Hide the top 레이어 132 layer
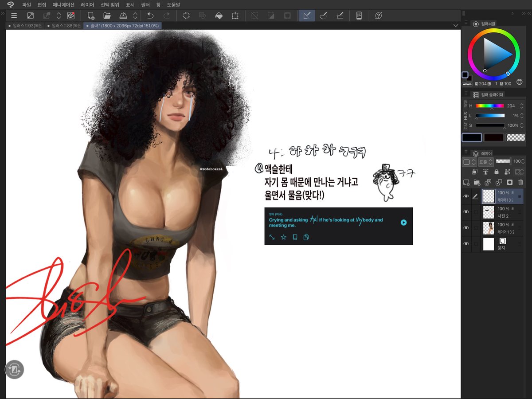Image resolution: width=532 pixels, height=399 pixels. tap(466, 196)
